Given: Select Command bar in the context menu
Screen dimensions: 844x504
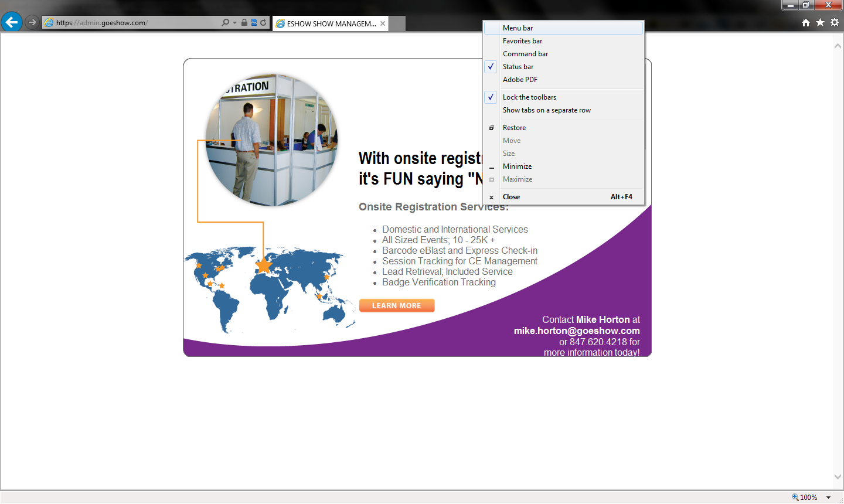Looking at the screenshot, I should 525,54.
